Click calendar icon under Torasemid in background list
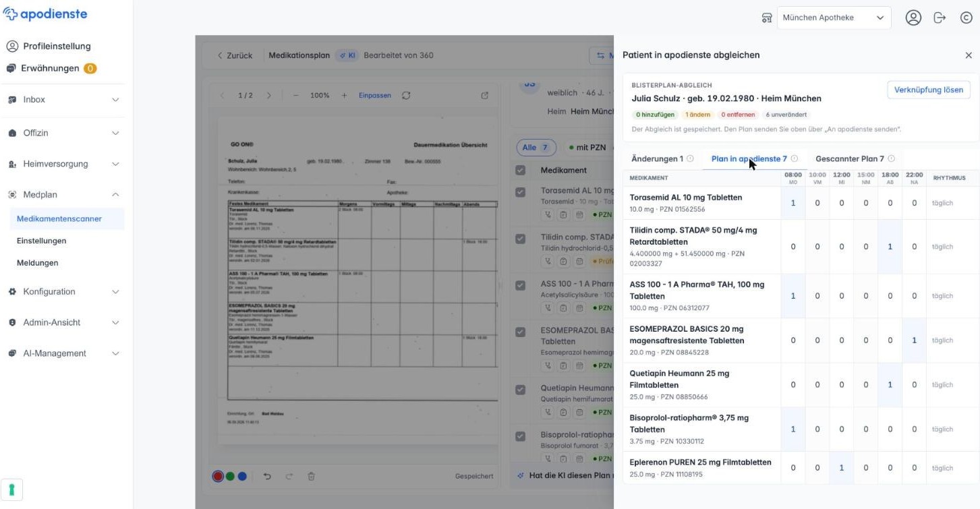 pyautogui.click(x=579, y=214)
